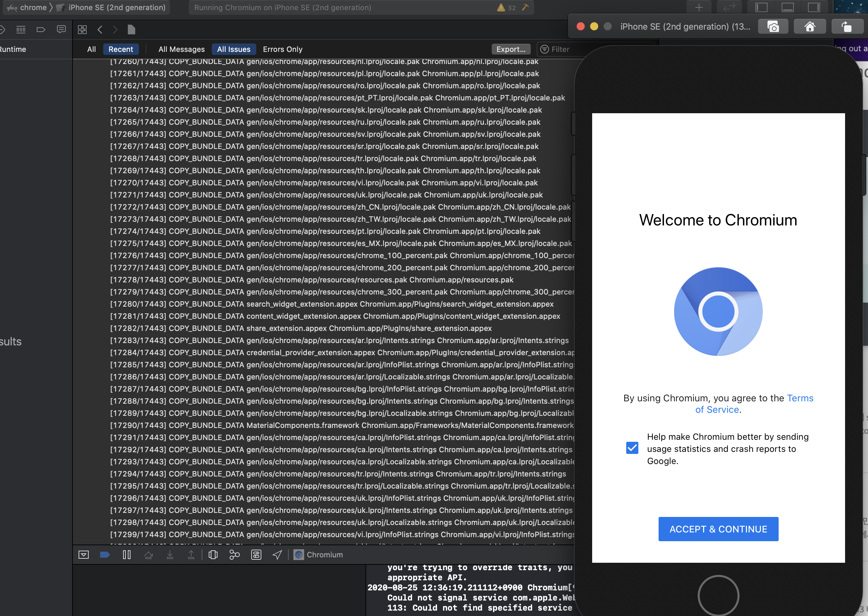Take a simulator screenshot with camera icon
Viewport: 868px width, 616px height.
[773, 27]
